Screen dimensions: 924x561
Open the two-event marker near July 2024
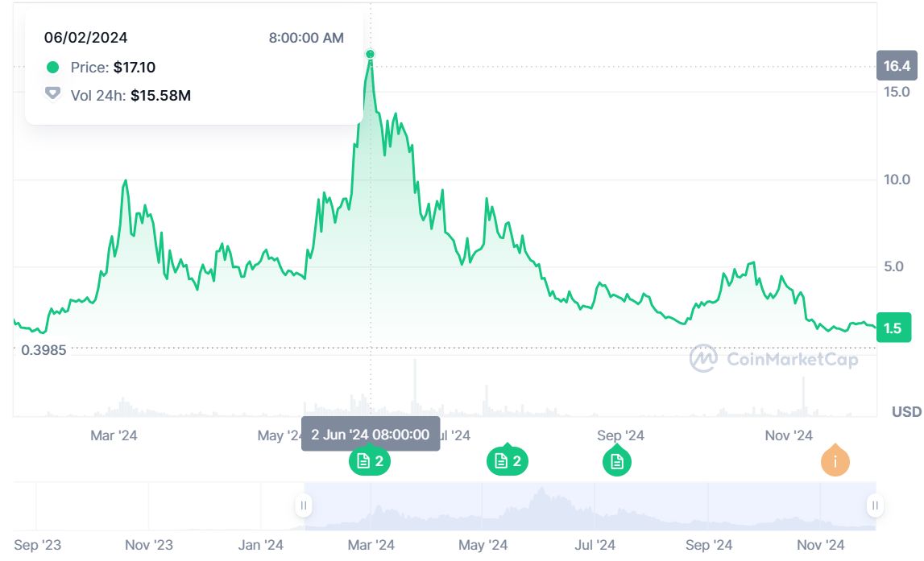[x=508, y=461]
